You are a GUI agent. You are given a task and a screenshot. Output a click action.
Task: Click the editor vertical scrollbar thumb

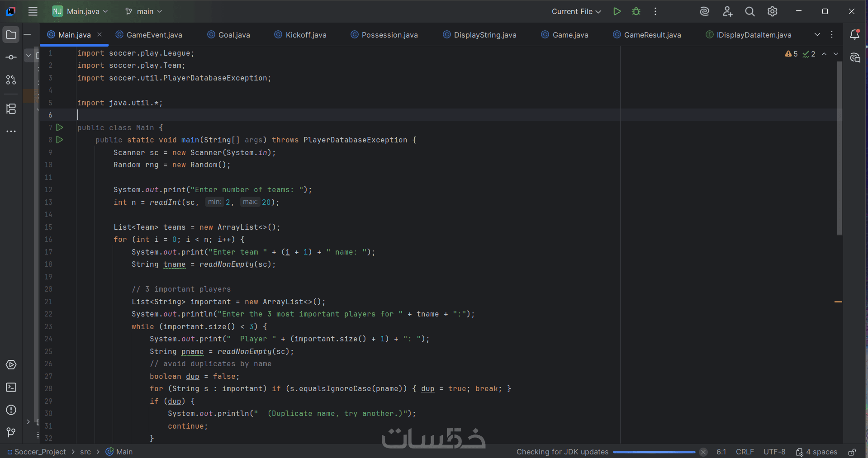839,148
